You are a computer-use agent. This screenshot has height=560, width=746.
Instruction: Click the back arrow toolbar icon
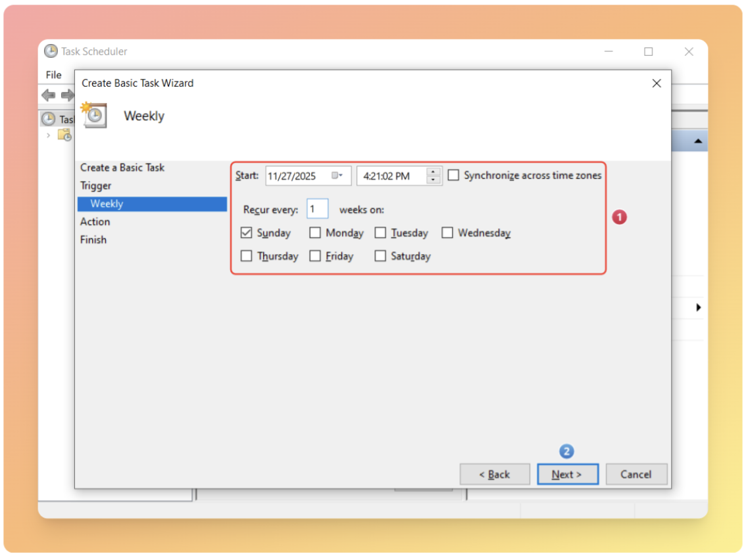(48, 95)
